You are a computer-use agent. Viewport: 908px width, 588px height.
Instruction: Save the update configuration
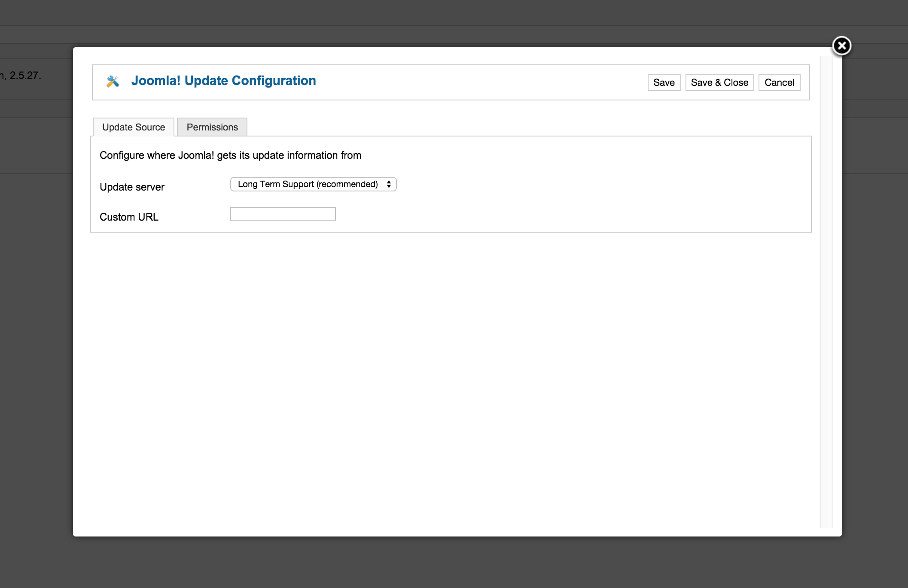pos(664,82)
